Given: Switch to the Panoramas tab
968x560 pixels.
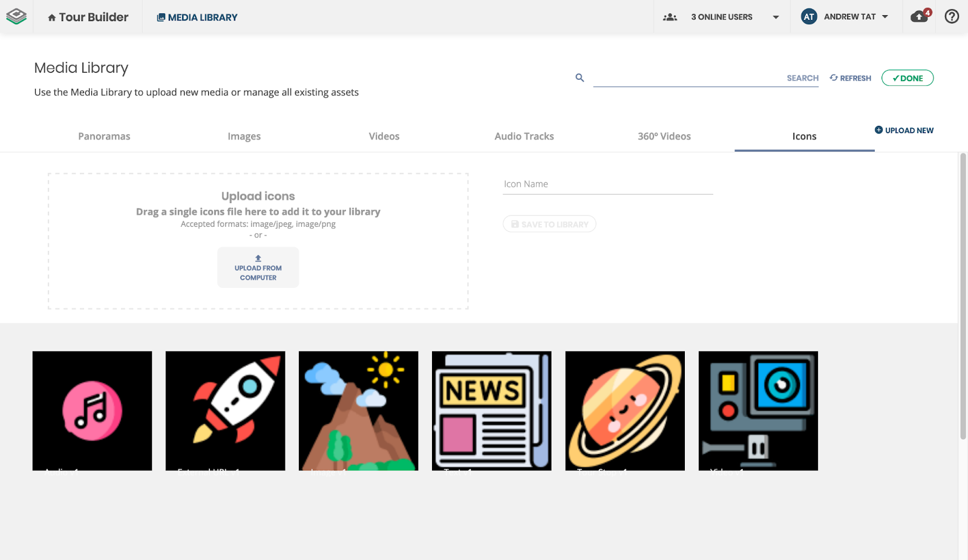Looking at the screenshot, I should [x=104, y=136].
